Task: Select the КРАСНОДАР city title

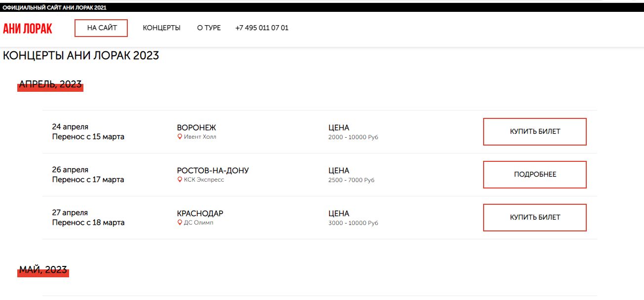Action: [x=200, y=214]
